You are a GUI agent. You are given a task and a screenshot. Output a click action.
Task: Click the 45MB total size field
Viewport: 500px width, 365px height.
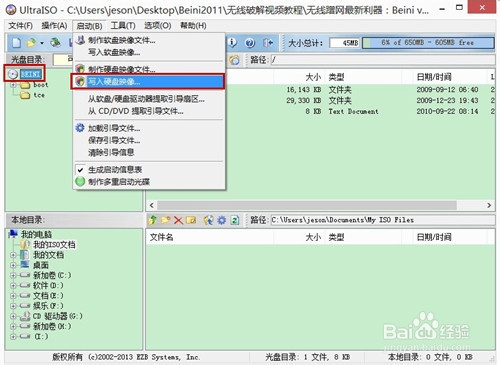coord(345,43)
